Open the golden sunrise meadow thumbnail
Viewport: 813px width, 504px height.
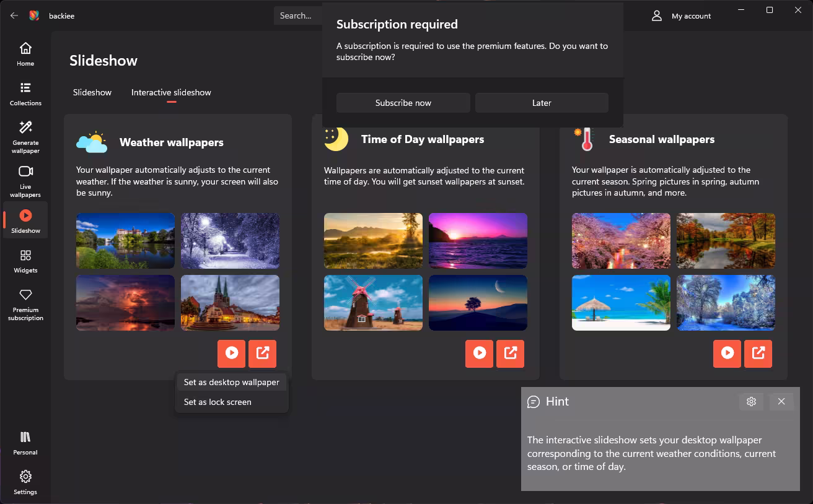[373, 241]
